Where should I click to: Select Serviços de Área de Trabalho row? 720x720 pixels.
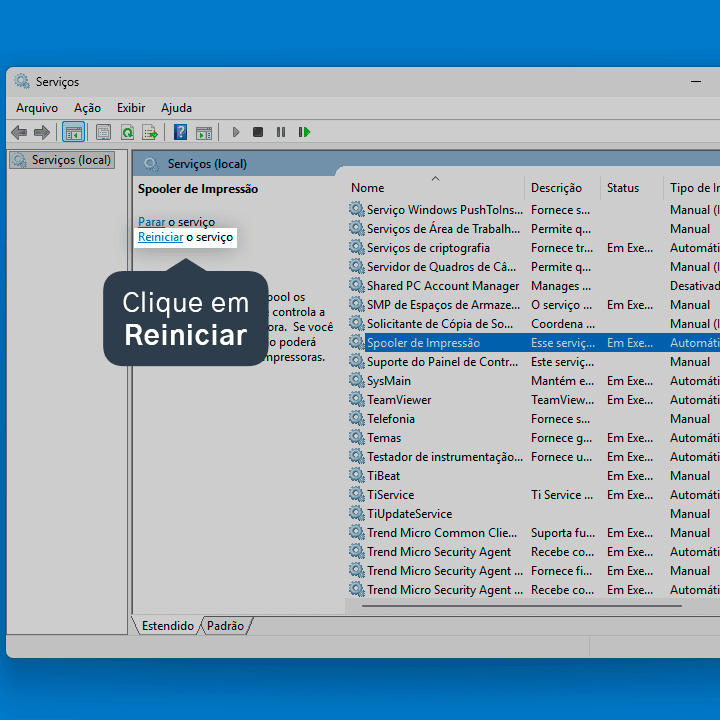[534, 229]
